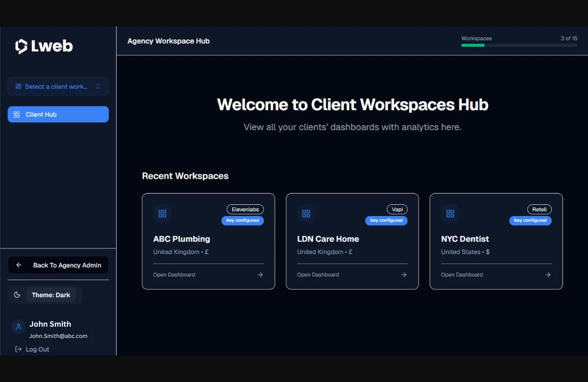Click the Elevenlabs badge on ABC Plumbing
This screenshot has height=382, width=588.
point(245,210)
